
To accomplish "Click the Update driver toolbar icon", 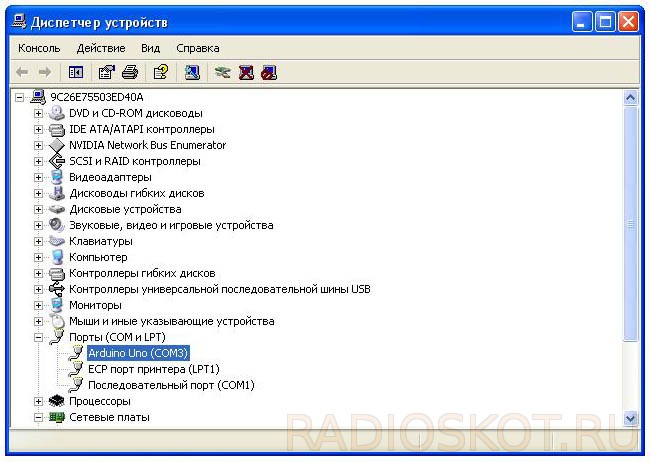I will pos(223,73).
